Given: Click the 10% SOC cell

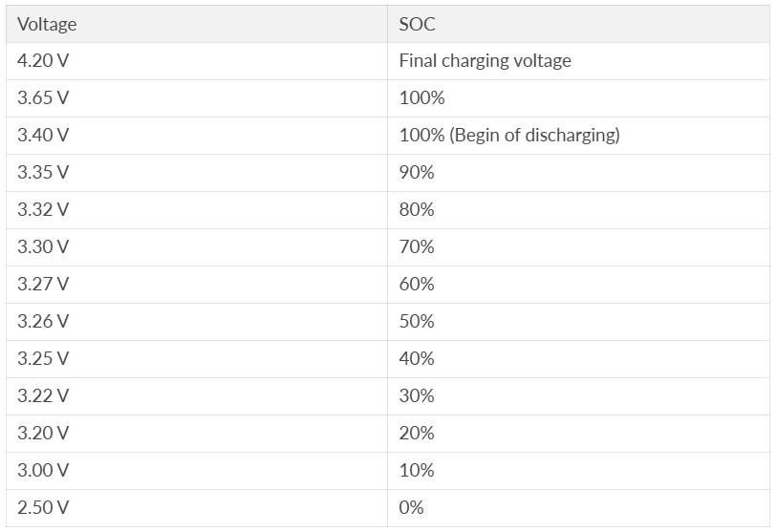Looking at the screenshot, I should tap(417, 471).
